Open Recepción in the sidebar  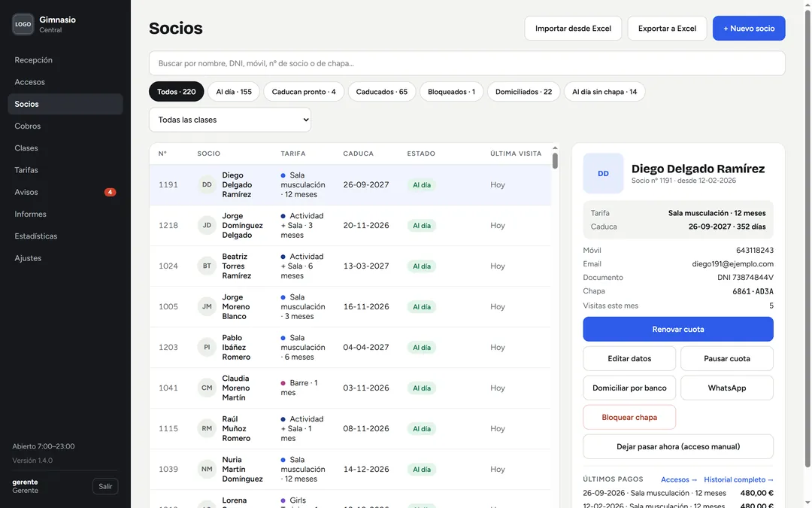(x=65, y=60)
